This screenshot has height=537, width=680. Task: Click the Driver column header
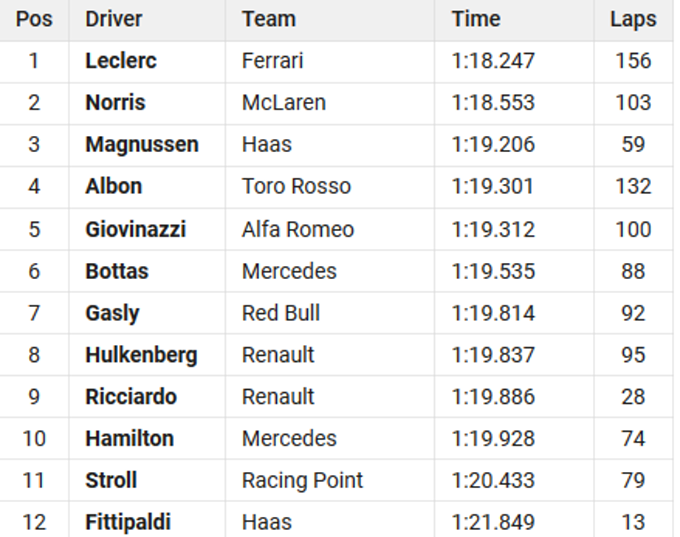[x=114, y=19]
